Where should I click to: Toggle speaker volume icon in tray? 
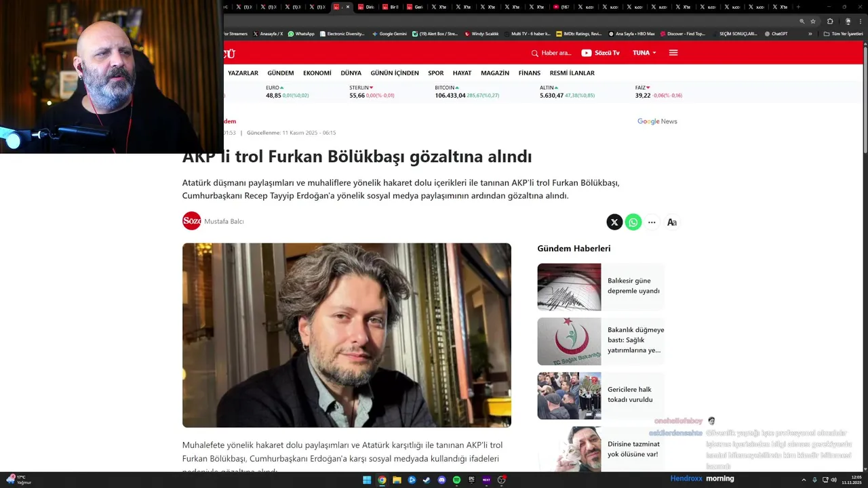833,480
